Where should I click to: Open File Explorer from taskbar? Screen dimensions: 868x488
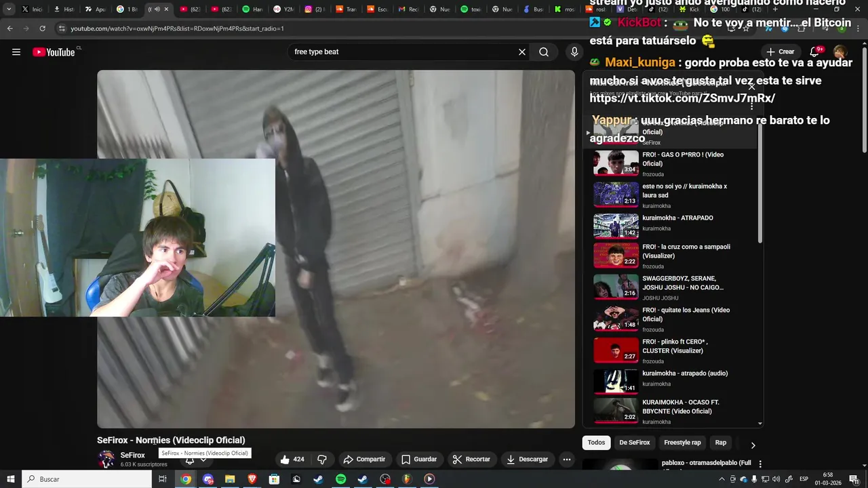pyautogui.click(x=230, y=479)
